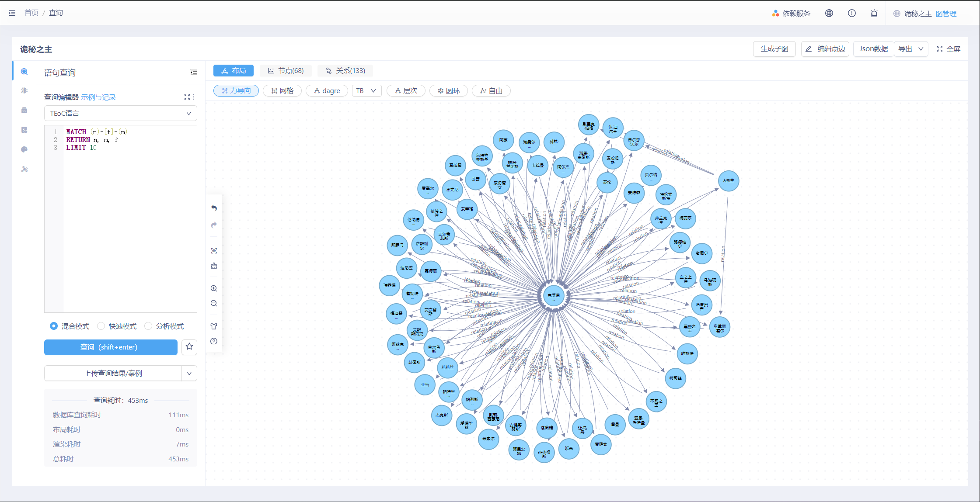980x502 pixels.
Task: Click the fit-to-center canvas icon
Action: [x=214, y=251]
